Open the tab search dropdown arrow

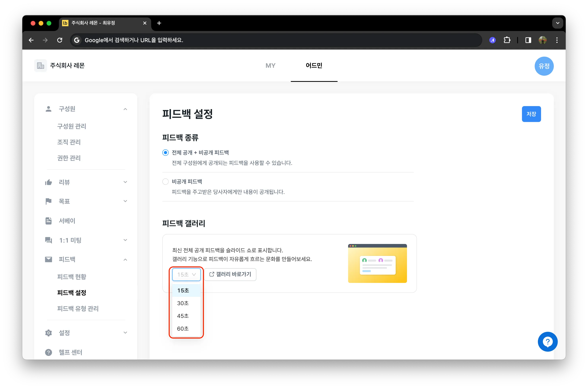(558, 23)
